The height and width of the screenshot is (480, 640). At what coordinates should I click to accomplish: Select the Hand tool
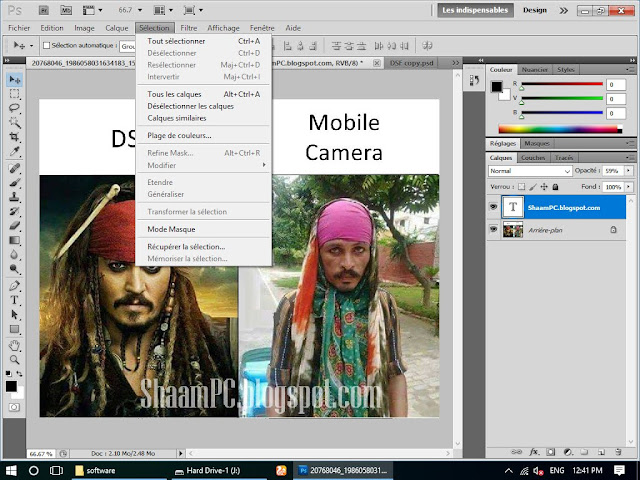coord(14,346)
